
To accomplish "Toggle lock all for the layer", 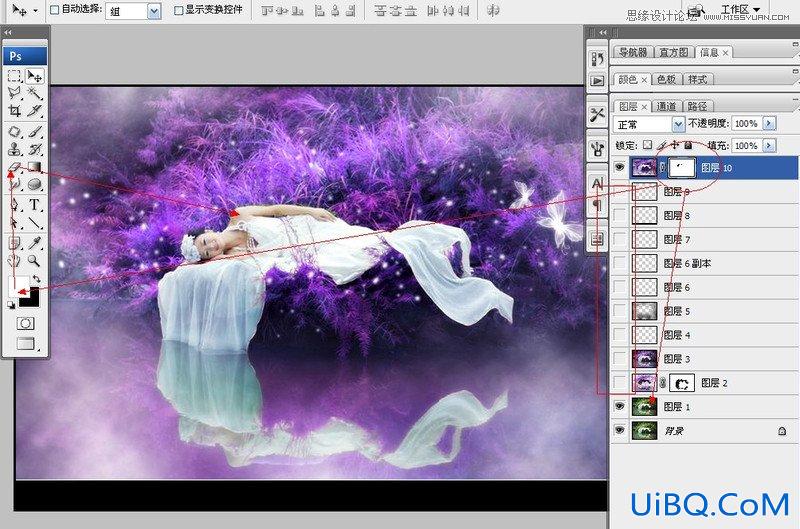I will (x=688, y=145).
